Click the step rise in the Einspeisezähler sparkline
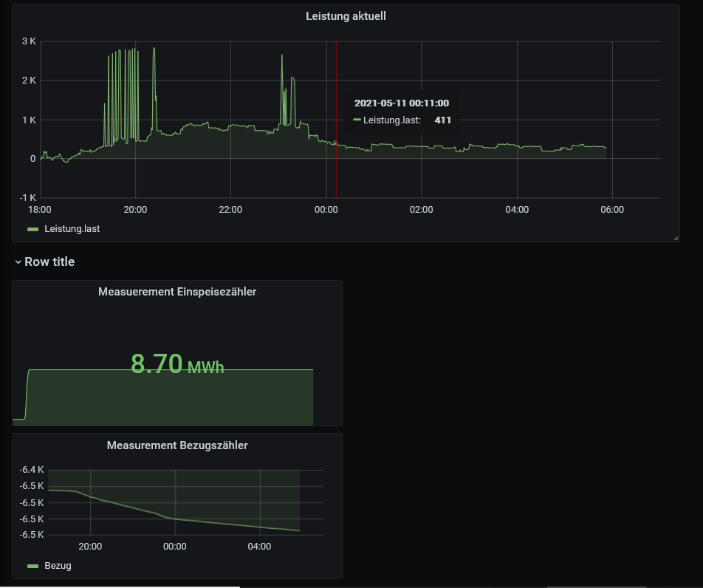 tap(27, 392)
